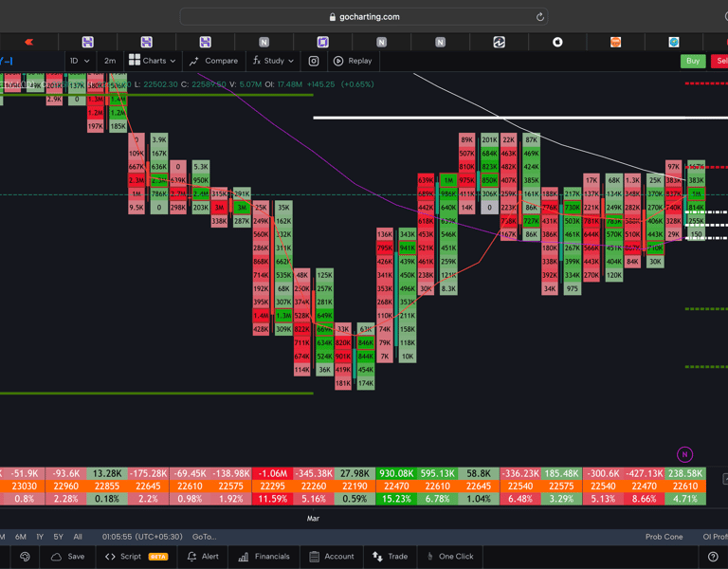The width and height of the screenshot is (728, 569).
Task: Click the 'Mar' date axis label
Action: tap(313, 519)
